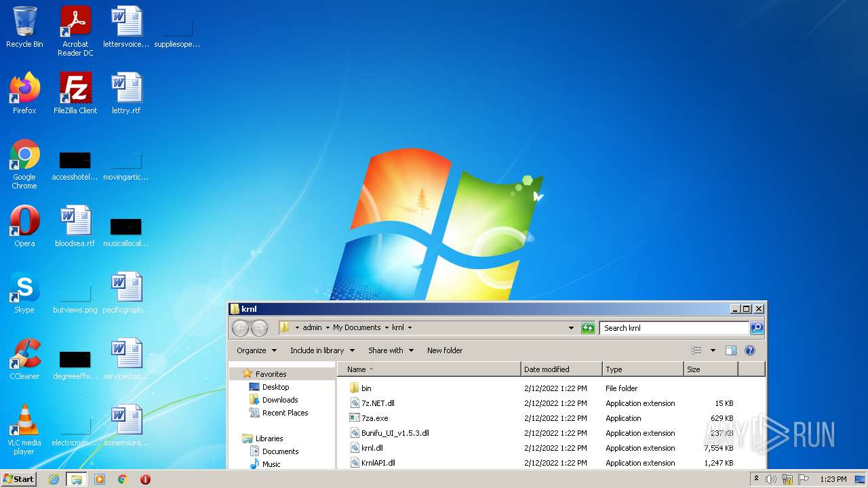The width and height of the screenshot is (868, 488).
Task: Select bloodsea.rtf document icon
Action: pyautogui.click(x=75, y=227)
